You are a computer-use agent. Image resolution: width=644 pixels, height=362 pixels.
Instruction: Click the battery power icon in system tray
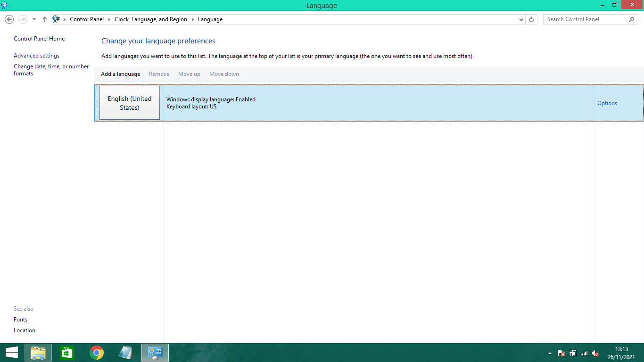tap(573, 353)
